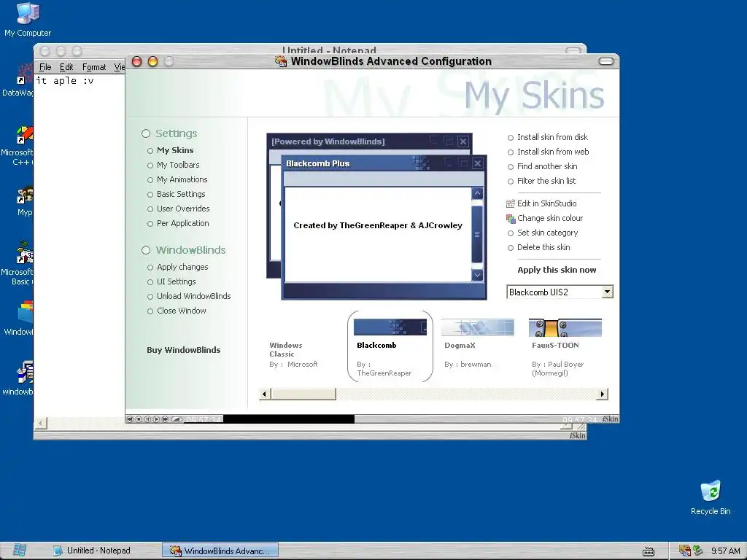Click the WindowBlinds section heading in sidebar
This screenshot has width=747, height=560.
[x=190, y=250]
